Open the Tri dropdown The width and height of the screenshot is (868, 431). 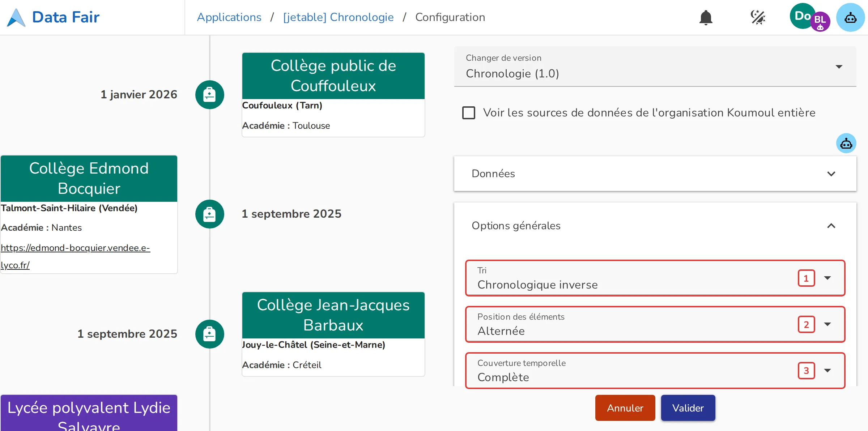[655, 278]
